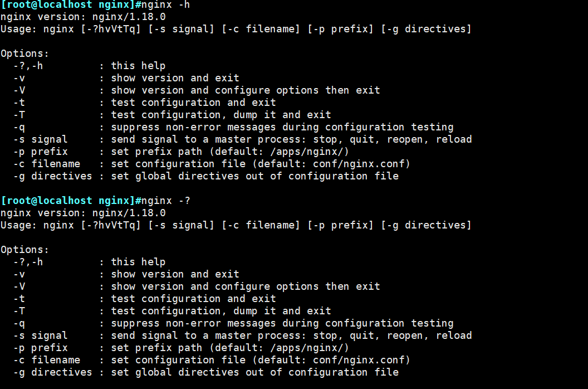
Task: Click the -V configure options line in the "nginx -h" output
Action: click(245, 90)
